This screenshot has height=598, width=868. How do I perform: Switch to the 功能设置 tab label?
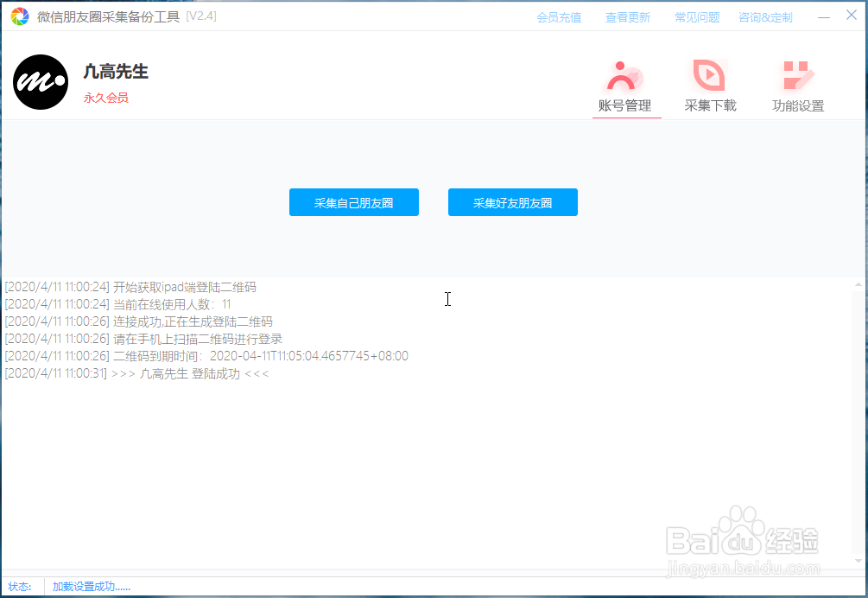click(x=798, y=105)
